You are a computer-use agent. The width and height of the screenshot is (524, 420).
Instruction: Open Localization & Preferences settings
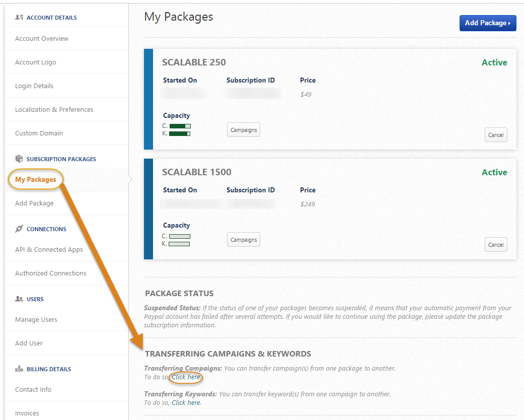[54, 110]
